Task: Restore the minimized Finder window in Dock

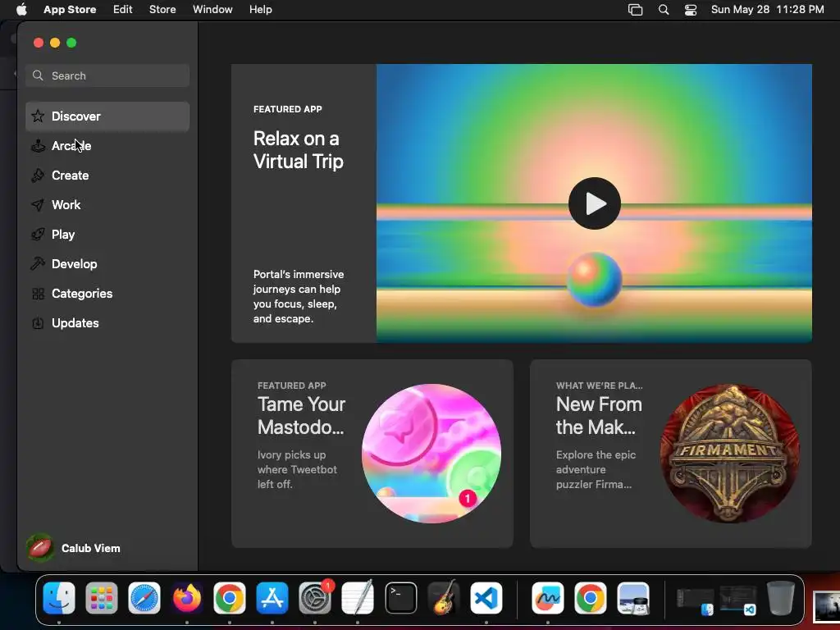Action: click(695, 601)
